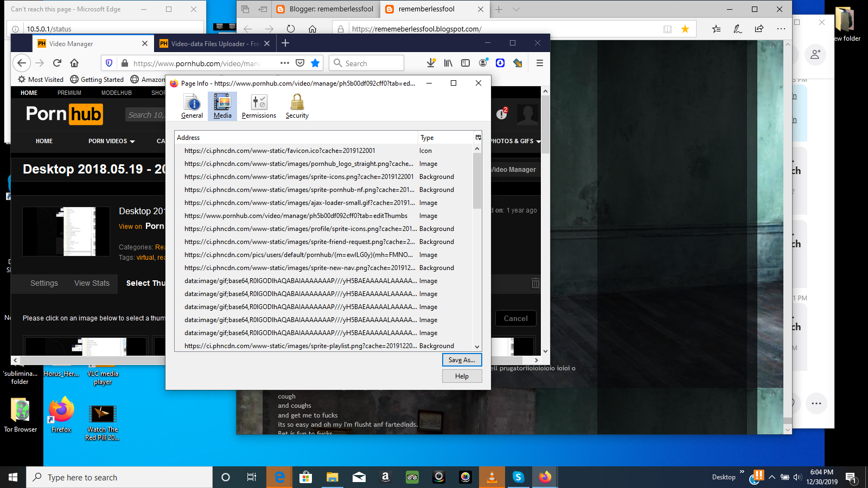868x488 pixels.
Task: Select the favicon.ico row in media list
Action: [x=324, y=151]
